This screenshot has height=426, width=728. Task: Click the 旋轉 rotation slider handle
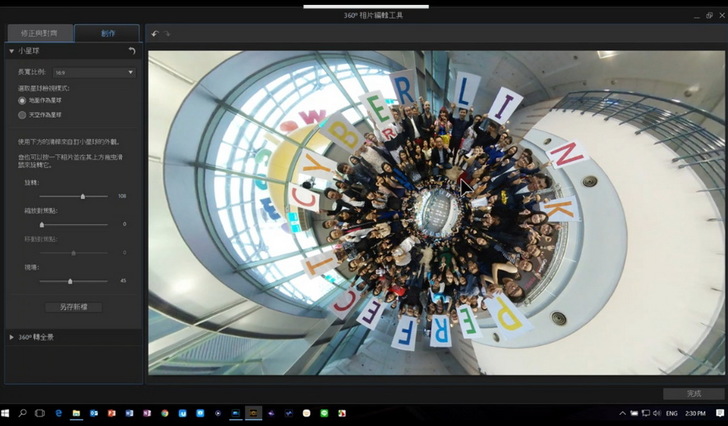[82, 196]
